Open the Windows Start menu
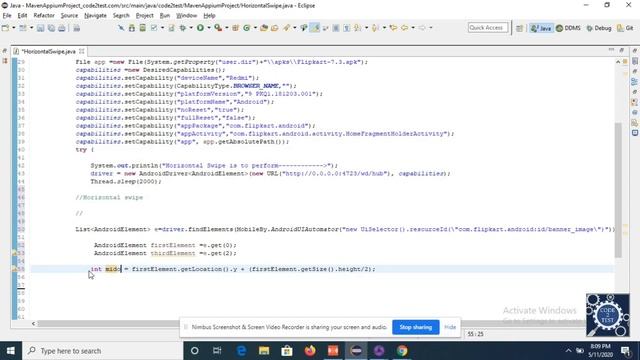 pyautogui.click(x=11, y=351)
